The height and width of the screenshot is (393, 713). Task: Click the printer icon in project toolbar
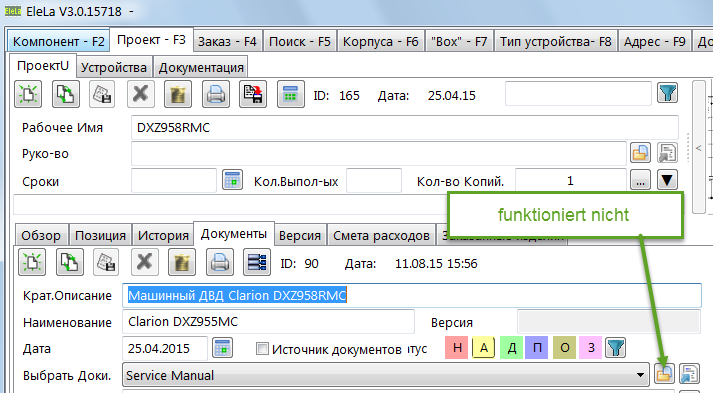(x=216, y=94)
